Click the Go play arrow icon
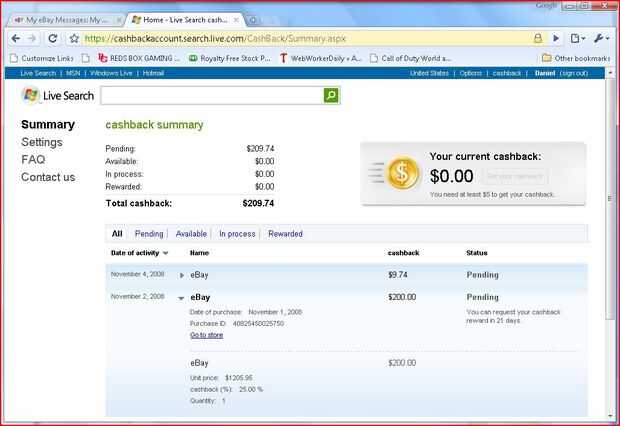620x426 pixels. click(556, 38)
